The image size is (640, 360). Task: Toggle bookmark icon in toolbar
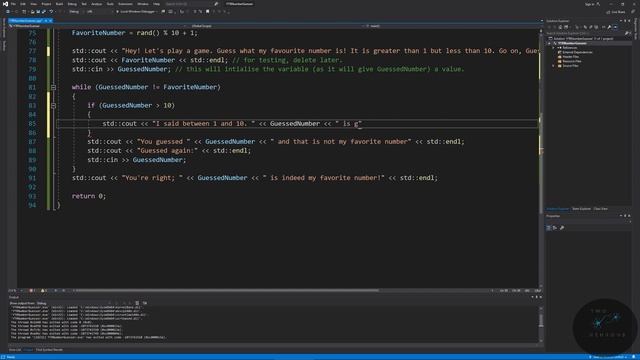tap(207, 12)
